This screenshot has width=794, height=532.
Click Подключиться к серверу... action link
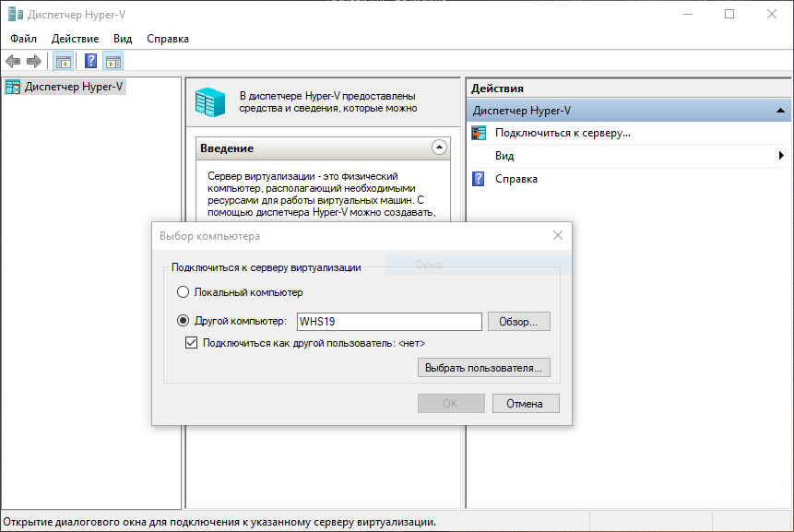click(x=563, y=133)
